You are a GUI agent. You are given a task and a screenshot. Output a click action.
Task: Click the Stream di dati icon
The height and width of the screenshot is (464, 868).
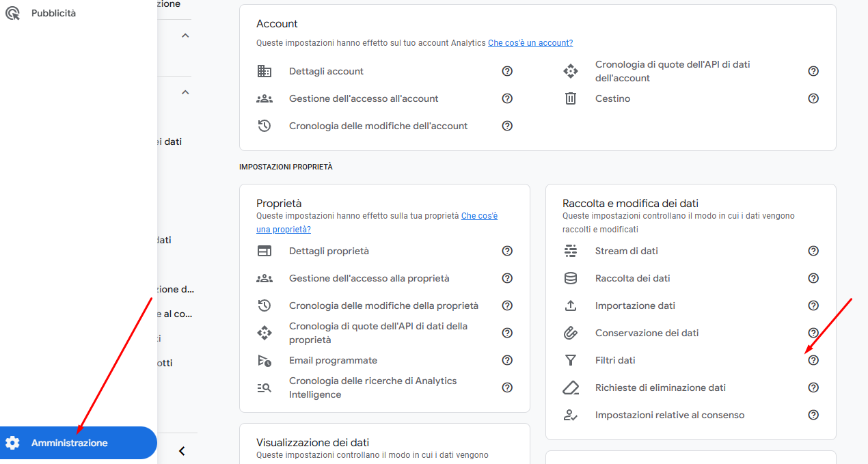571,251
